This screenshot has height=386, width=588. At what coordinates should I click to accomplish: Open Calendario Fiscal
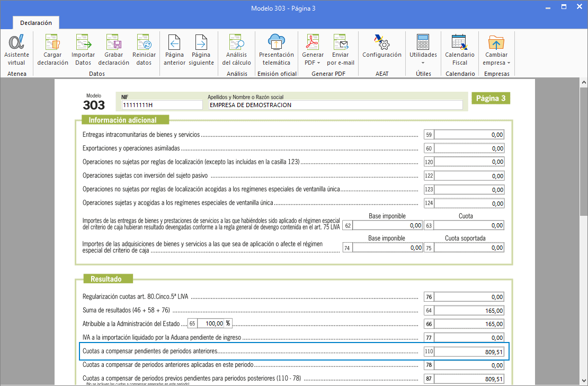point(460,50)
